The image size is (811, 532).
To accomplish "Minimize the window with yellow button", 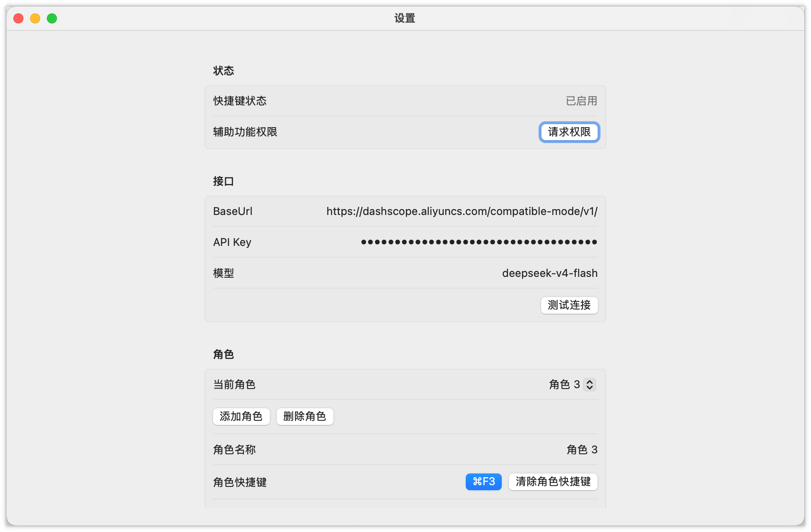I will coord(35,18).
